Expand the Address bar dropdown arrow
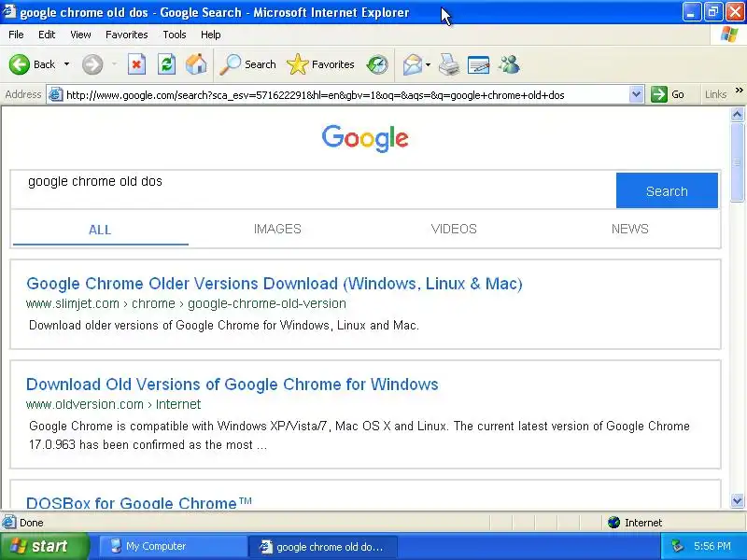This screenshot has height=560, width=747. [x=636, y=95]
